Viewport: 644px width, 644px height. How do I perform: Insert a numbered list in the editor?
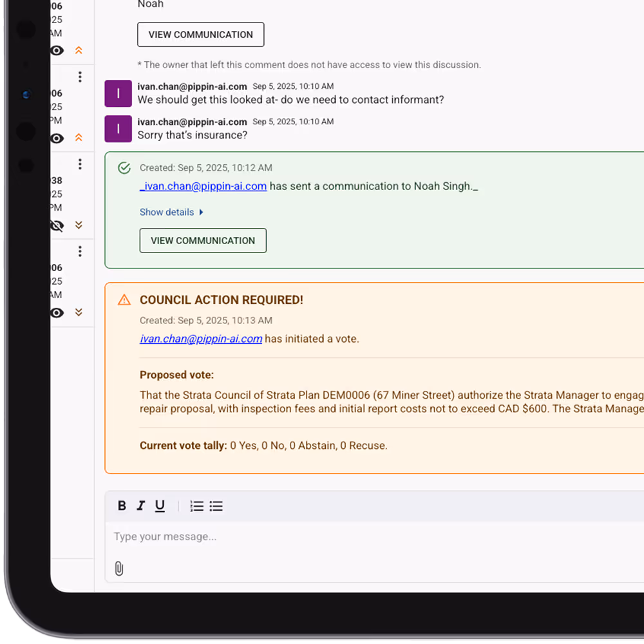point(196,506)
